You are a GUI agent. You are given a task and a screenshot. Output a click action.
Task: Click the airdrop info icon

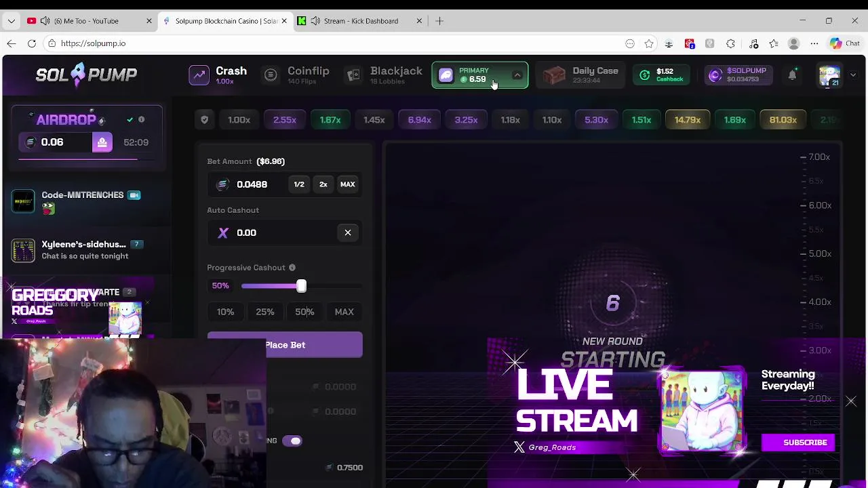click(141, 120)
